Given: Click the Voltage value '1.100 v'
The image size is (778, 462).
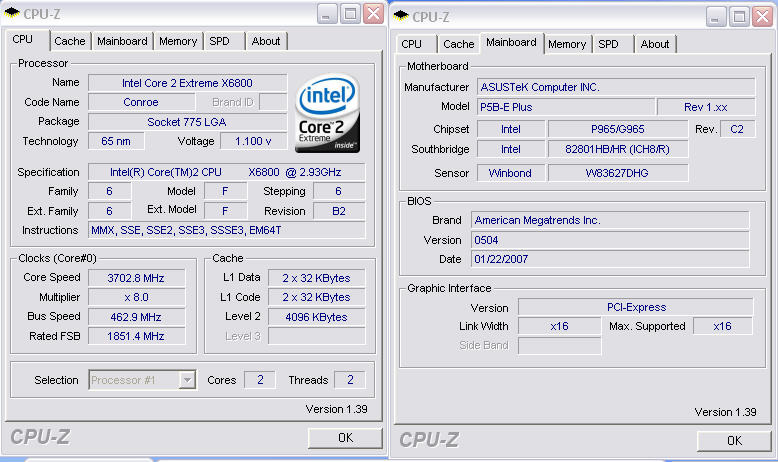Looking at the screenshot, I should pyautogui.click(x=254, y=141).
